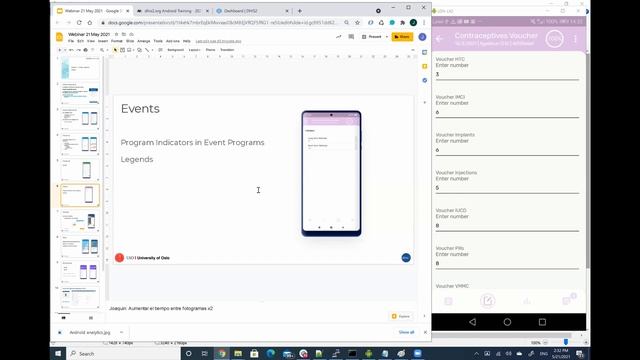Click the Background button in Slides toolbar

(x=176, y=50)
